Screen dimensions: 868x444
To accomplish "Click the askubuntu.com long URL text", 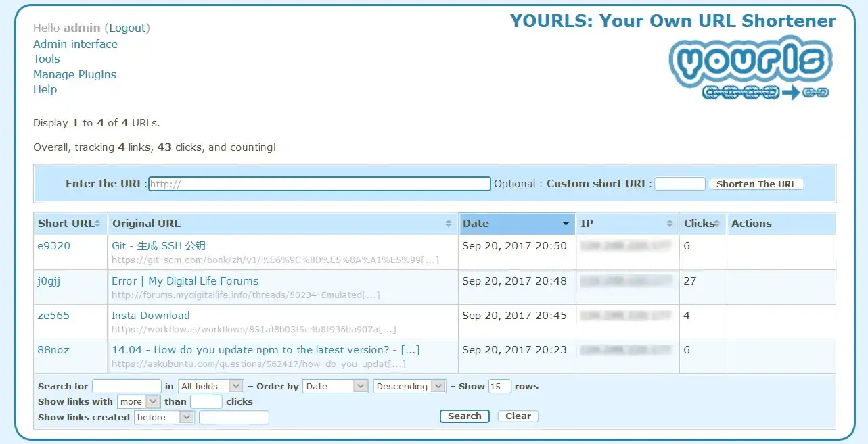I will (x=259, y=364).
